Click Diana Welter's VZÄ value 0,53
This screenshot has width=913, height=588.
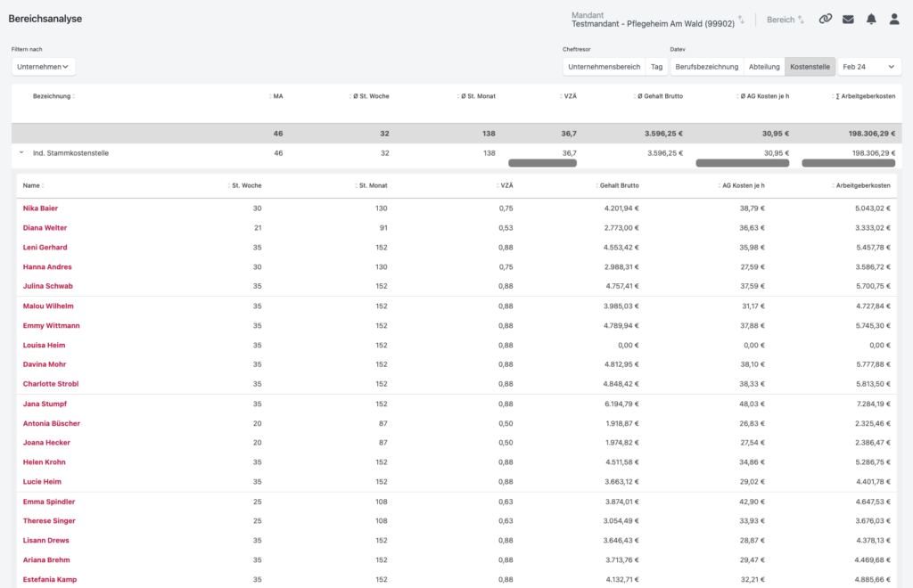[x=506, y=228]
